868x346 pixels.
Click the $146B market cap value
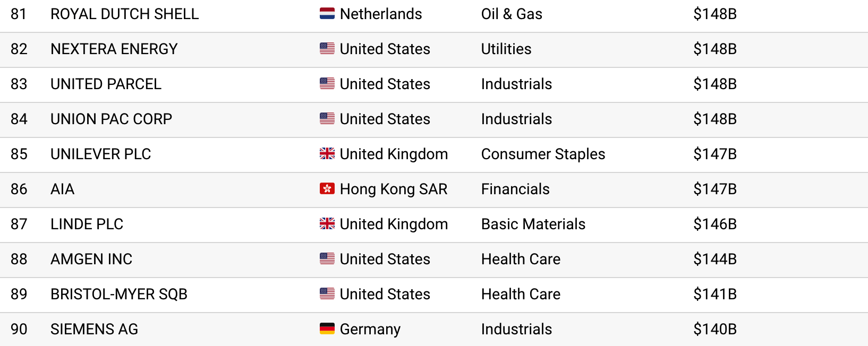coord(714,224)
